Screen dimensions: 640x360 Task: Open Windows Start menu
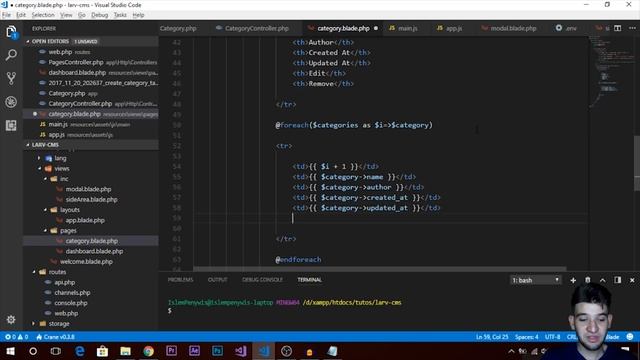pos(10,351)
